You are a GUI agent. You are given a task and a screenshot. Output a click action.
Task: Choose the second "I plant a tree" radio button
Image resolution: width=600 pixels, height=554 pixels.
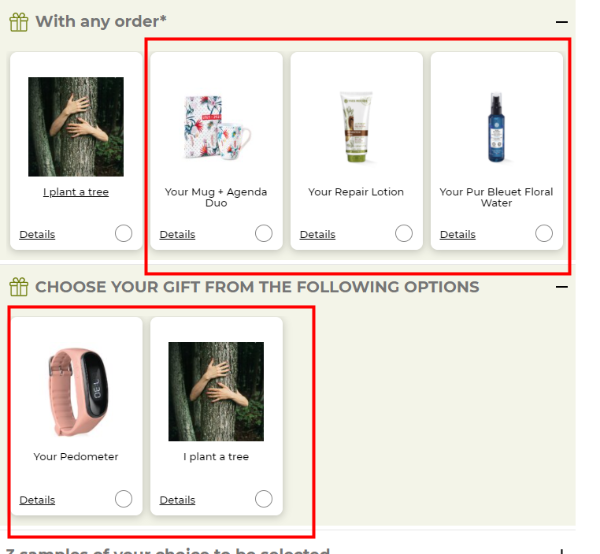pos(263,498)
